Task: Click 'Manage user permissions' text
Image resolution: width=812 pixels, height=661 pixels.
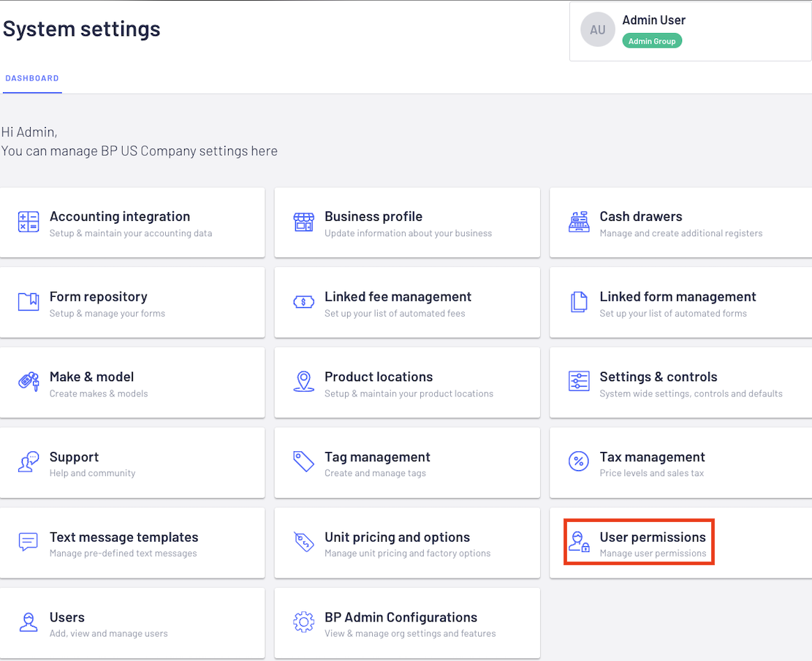Action: pyautogui.click(x=653, y=554)
